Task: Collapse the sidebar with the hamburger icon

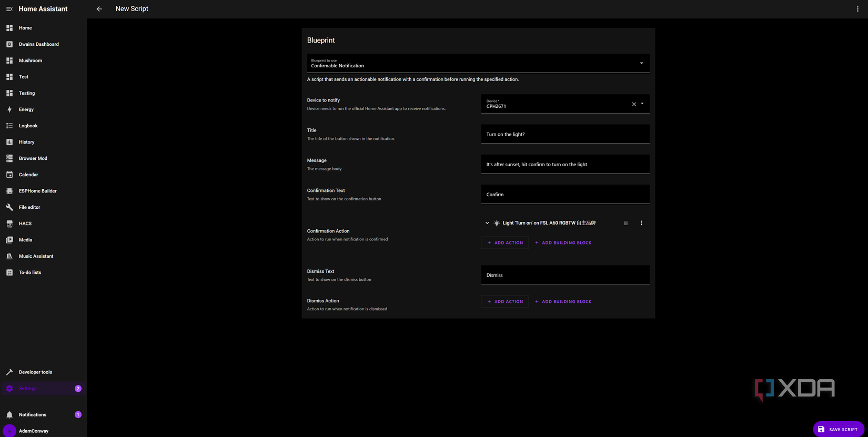Action: pos(9,9)
